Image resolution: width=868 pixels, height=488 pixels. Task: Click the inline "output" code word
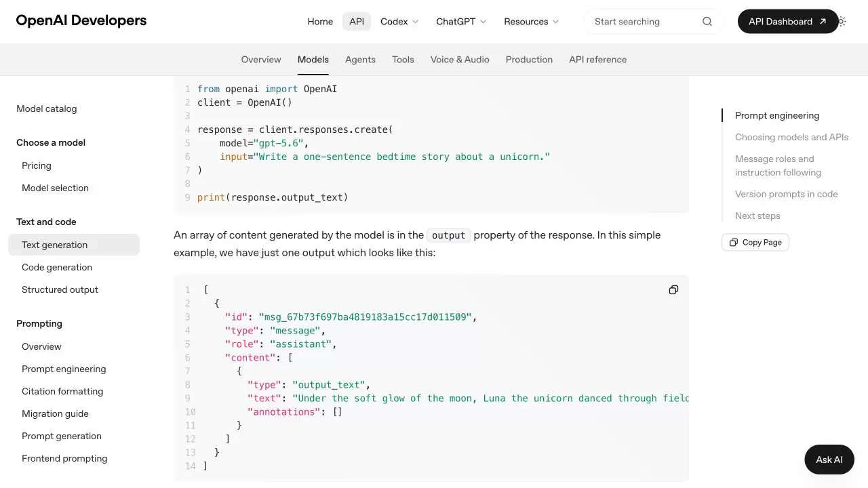tap(448, 235)
